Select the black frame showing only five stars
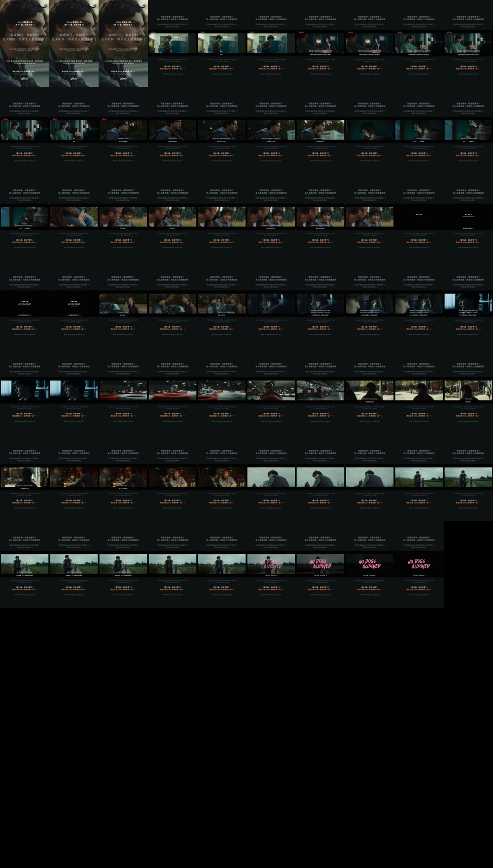Viewport: 493px width, 868px height. click(x=419, y=217)
